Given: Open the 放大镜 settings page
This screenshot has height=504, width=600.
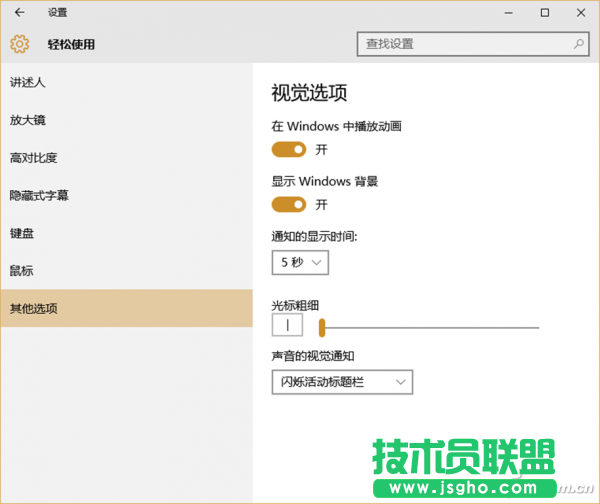Looking at the screenshot, I should [x=28, y=120].
